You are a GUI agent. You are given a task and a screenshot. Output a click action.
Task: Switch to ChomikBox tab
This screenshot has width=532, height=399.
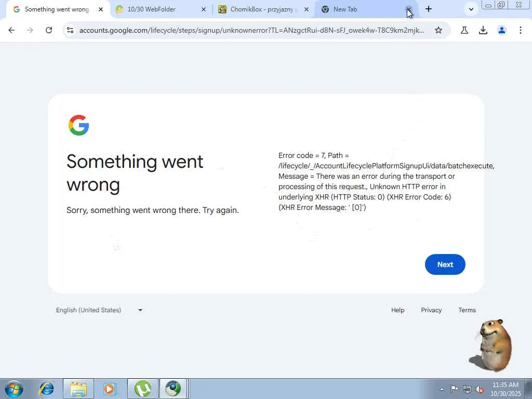coord(261,9)
